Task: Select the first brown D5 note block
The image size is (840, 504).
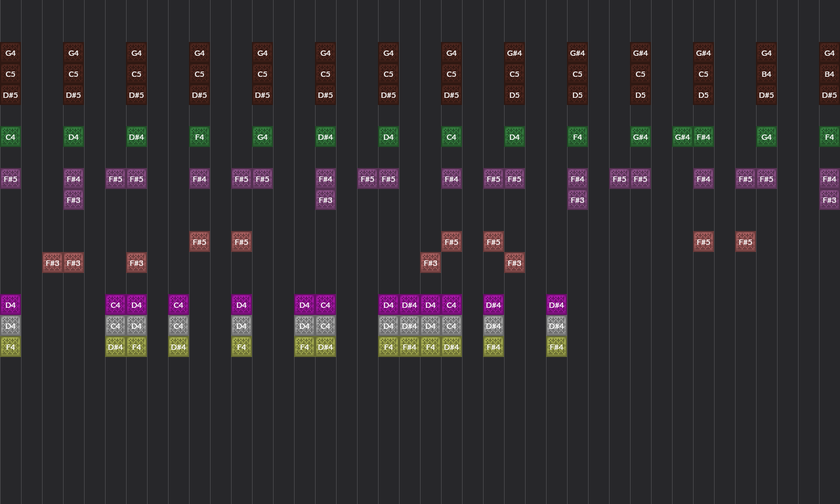Action: pos(514,95)
